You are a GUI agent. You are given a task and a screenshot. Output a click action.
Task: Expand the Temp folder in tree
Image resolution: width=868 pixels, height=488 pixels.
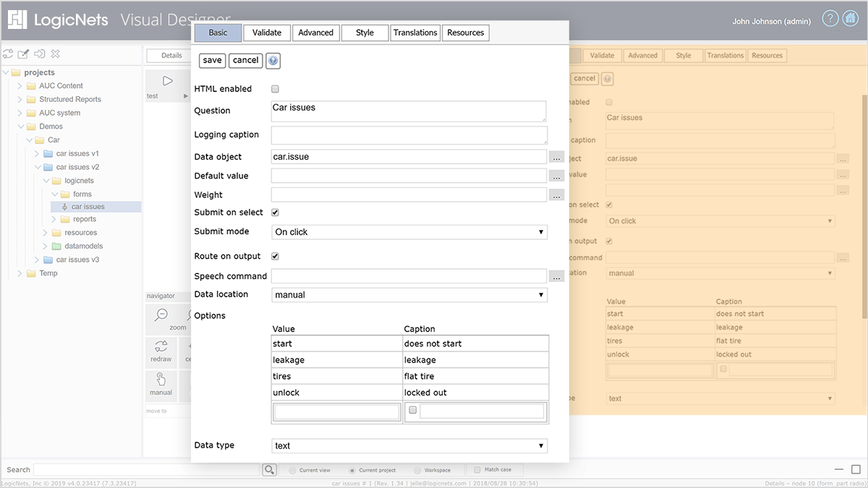(x=20, y=273)
